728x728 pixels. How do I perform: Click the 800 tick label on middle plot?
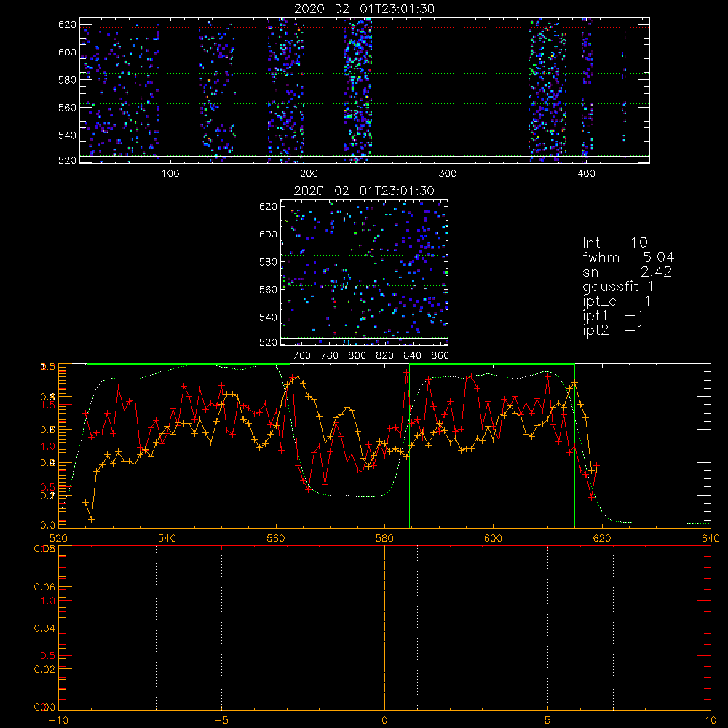357,356
